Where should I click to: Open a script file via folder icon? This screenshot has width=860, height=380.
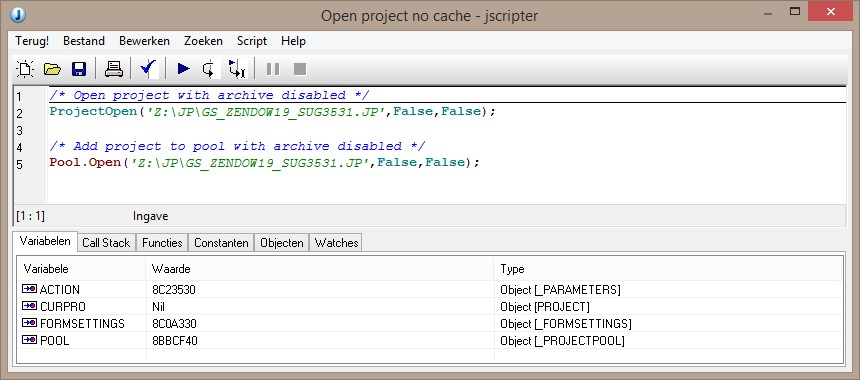(x=52, y=69)
